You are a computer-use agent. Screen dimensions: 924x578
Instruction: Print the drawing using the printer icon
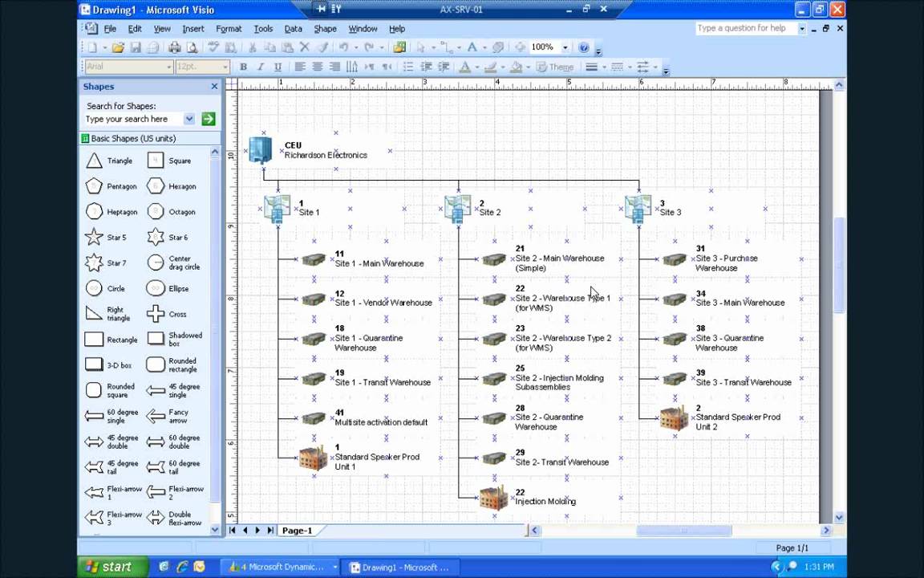[x=174, y=48]
